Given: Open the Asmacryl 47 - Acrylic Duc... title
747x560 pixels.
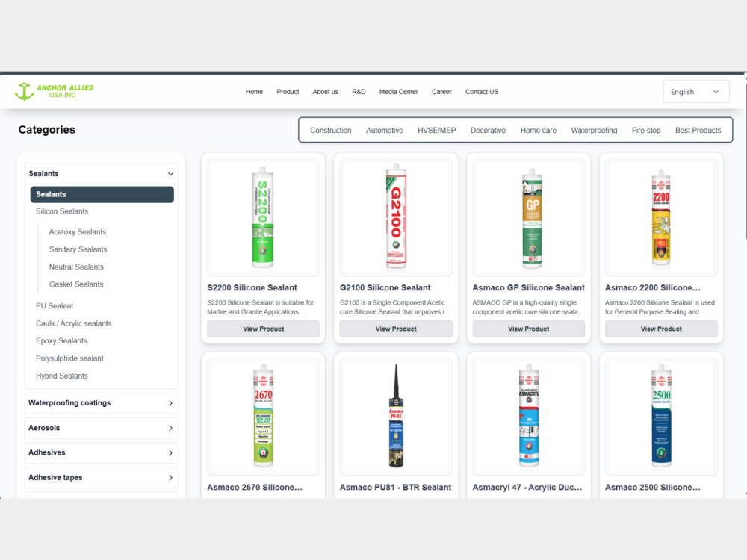Looking at the screenshot, I should pos(527,487).
